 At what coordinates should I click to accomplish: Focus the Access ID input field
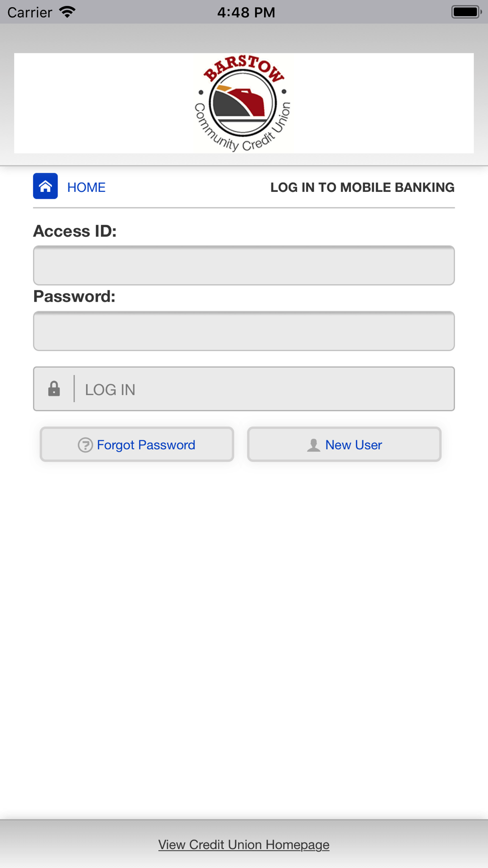tap(244, 266)
